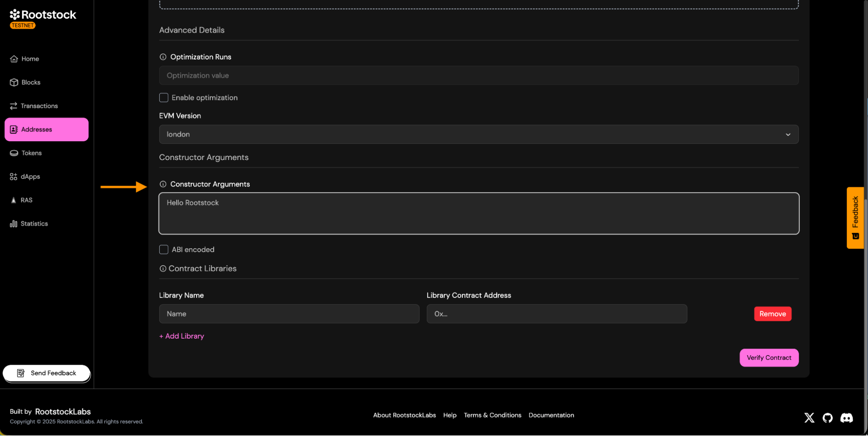
Task: Click the + Add Library link
Action: (182, 336)
